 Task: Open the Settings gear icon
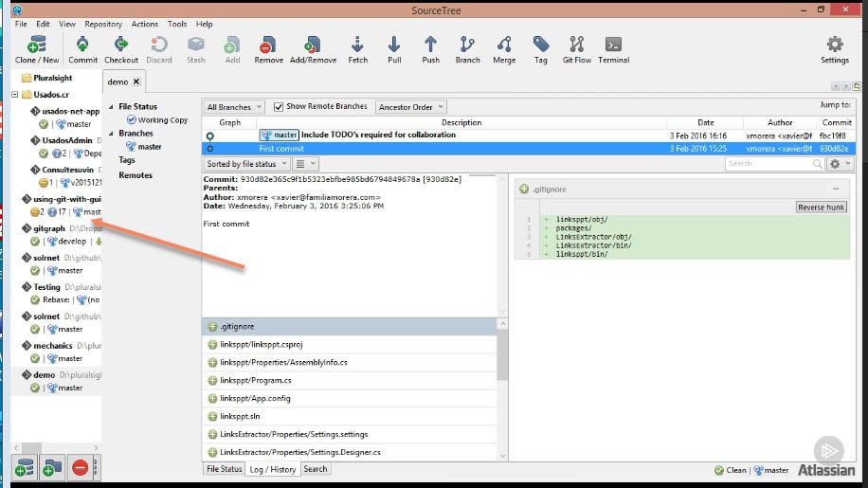click(835, 49)
